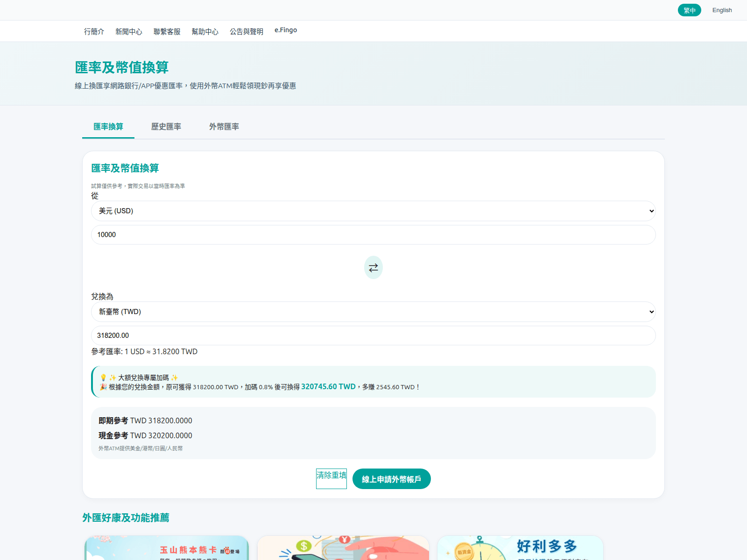
Task: Open the e.Fingo navigation link
Action: pos(286,30)
